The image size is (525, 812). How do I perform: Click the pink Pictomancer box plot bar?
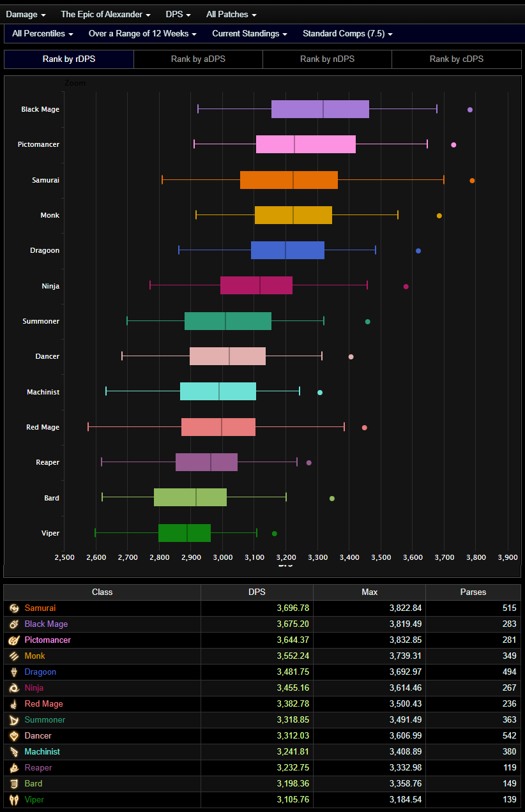click(306, 144)
